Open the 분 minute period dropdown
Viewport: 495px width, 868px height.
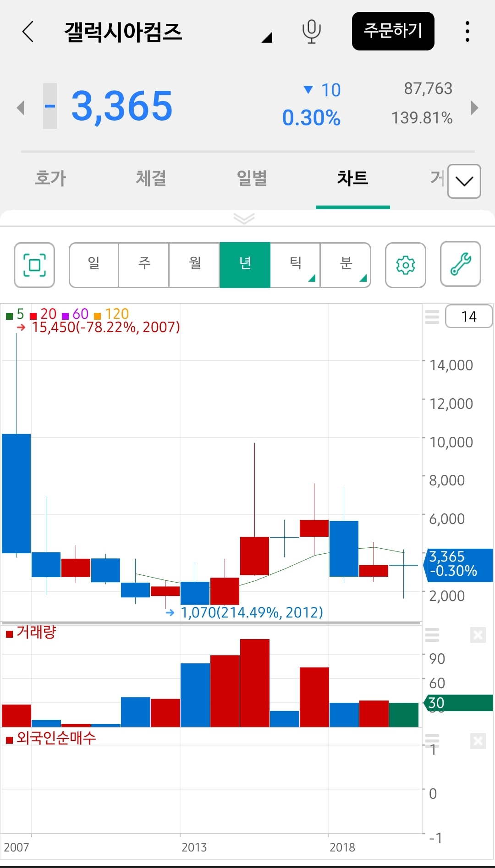(x=346, y=265)
